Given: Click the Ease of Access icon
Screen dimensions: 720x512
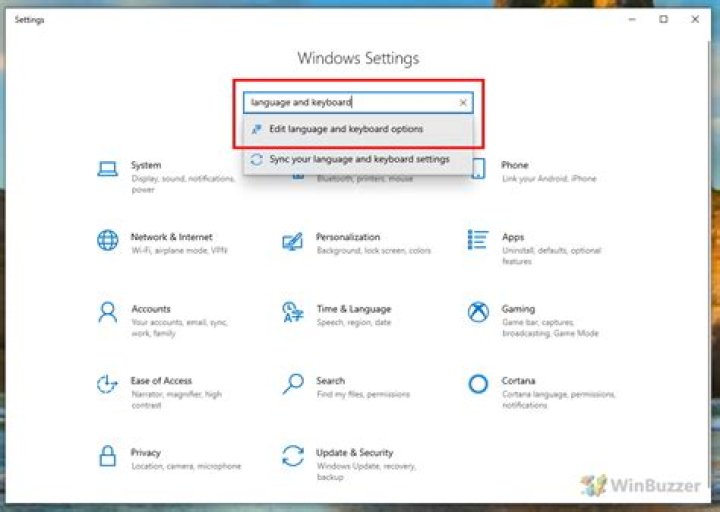Looking at the screenshot, I should point(107,384).
